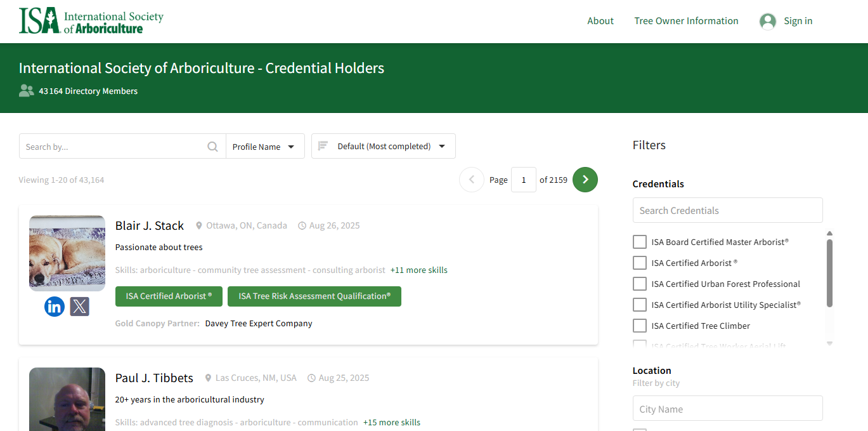Click the 'Credentials' filter heading
The image size is (868, 431).
tap(658, 183)
